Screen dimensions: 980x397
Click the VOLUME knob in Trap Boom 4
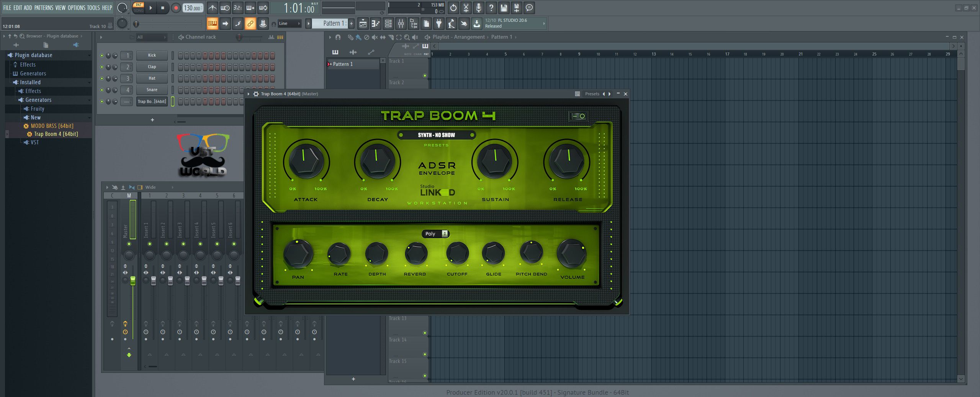click(572, 254)
